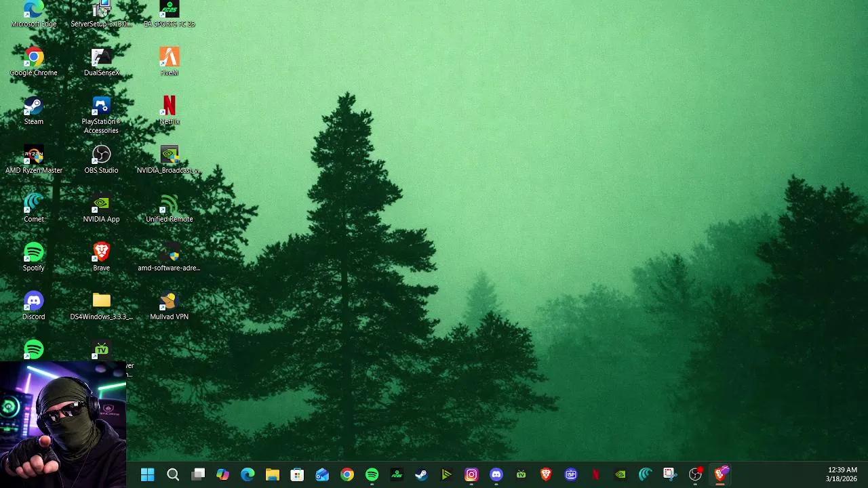Open Instagram from the taskbar
This screenshot has width=868, height=488.
(471, 474)
